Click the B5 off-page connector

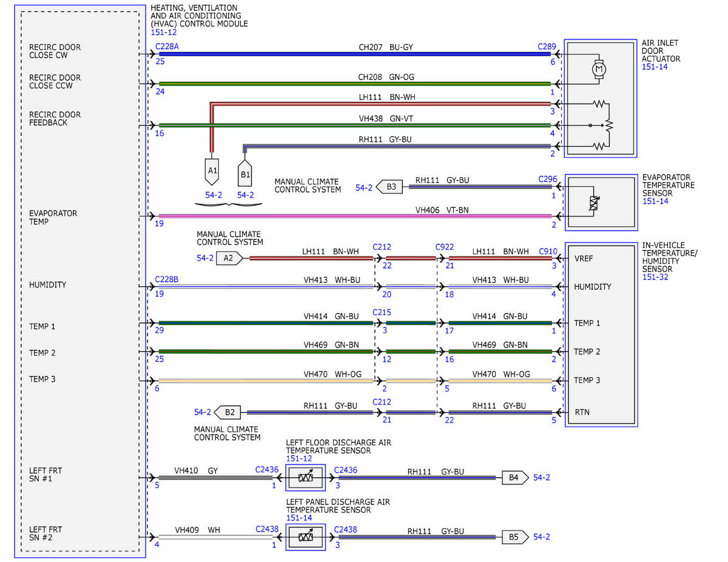coord(514,537)
